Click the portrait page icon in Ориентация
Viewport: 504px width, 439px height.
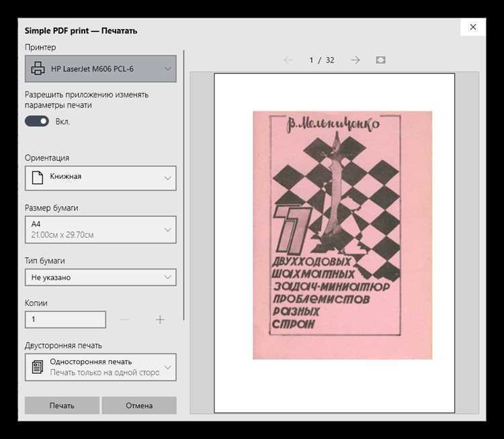[38, 177]
